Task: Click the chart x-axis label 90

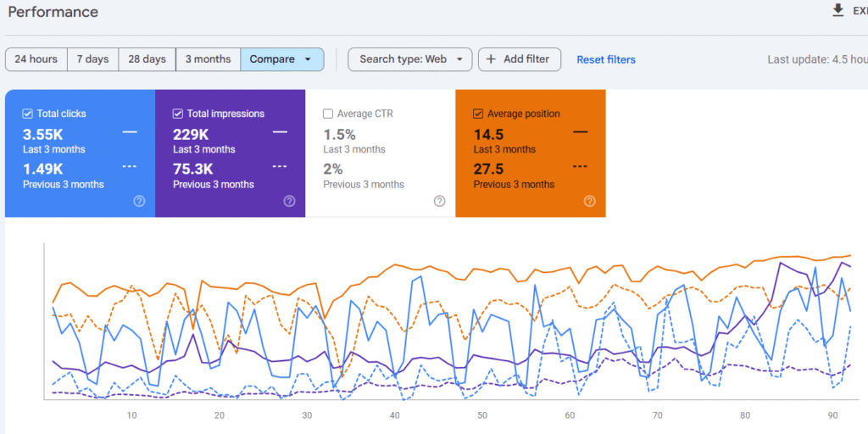Action: tap(832, 415)
